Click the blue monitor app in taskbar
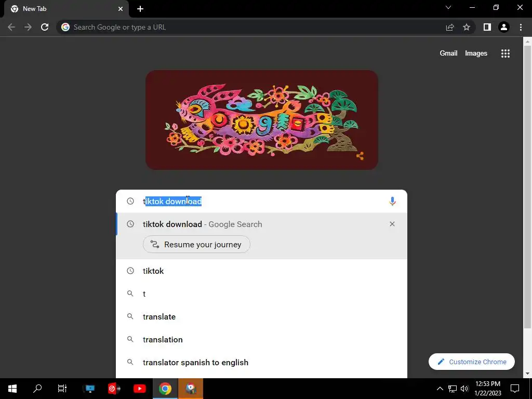This screenshot has width=532, height=399. (89, 389)
